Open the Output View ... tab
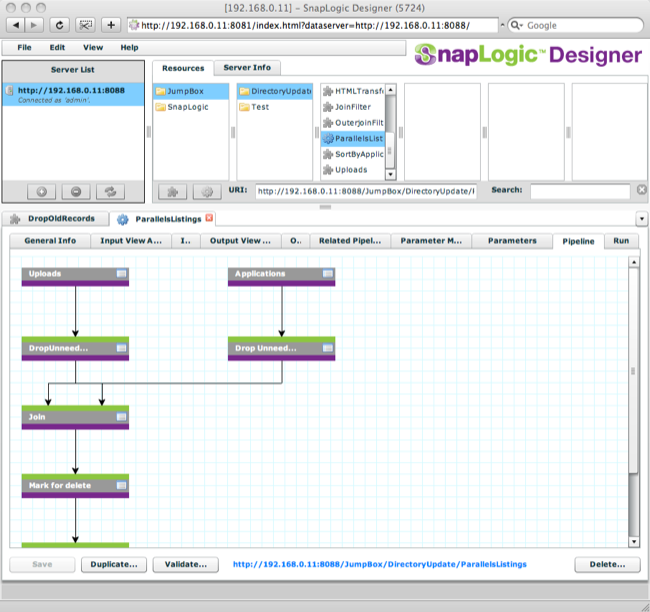The image size is (650, 612). [240, 241]
